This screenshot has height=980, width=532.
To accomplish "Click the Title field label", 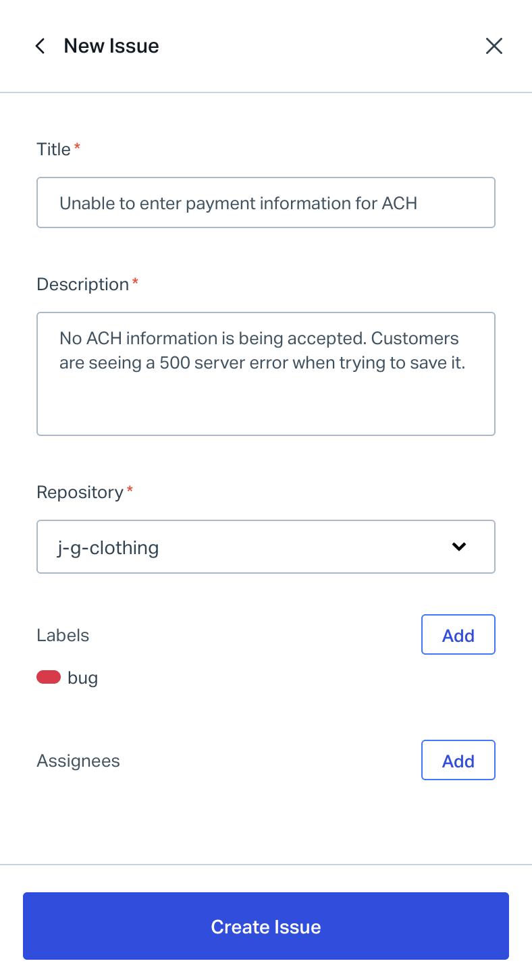I will pyautogui.click(x=53, y=149).
